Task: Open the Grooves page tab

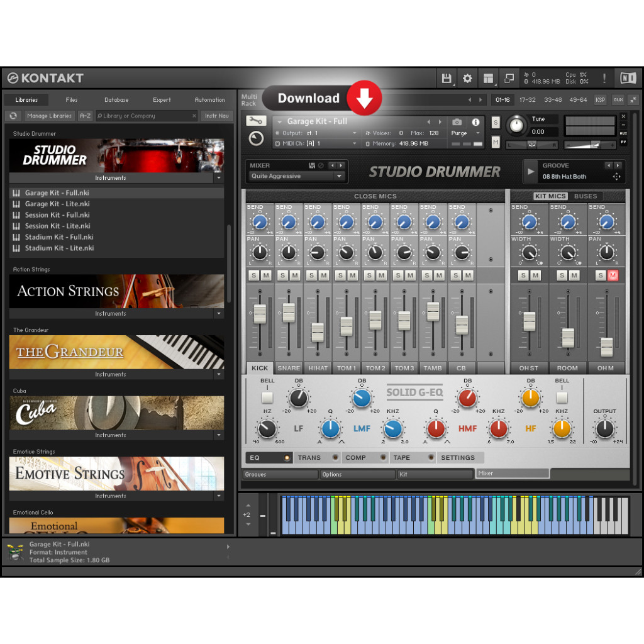Action: tap(280, 474)
